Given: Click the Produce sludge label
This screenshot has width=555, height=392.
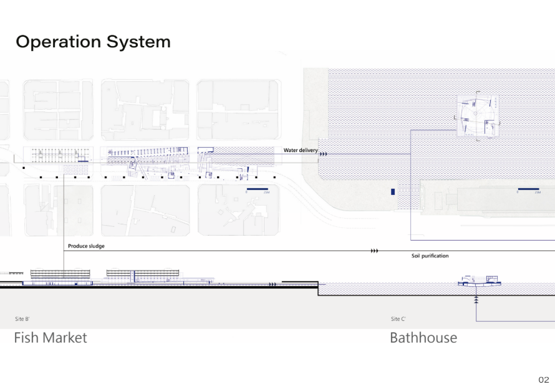Looking at the screenshot, I should coord(86,246).
